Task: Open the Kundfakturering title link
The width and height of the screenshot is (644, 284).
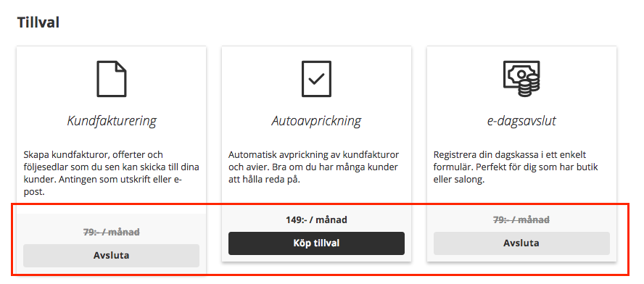Action: coord(111,121)
